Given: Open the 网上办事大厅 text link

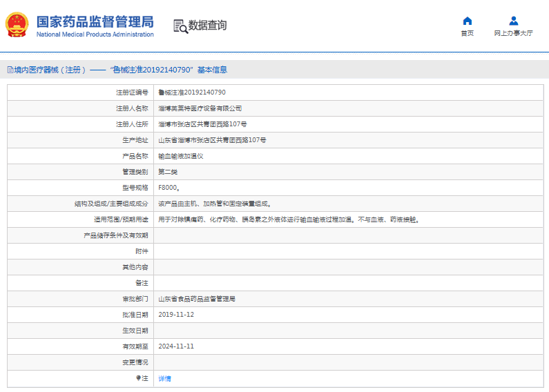Looking at the screenshot, I should (513, 33).
